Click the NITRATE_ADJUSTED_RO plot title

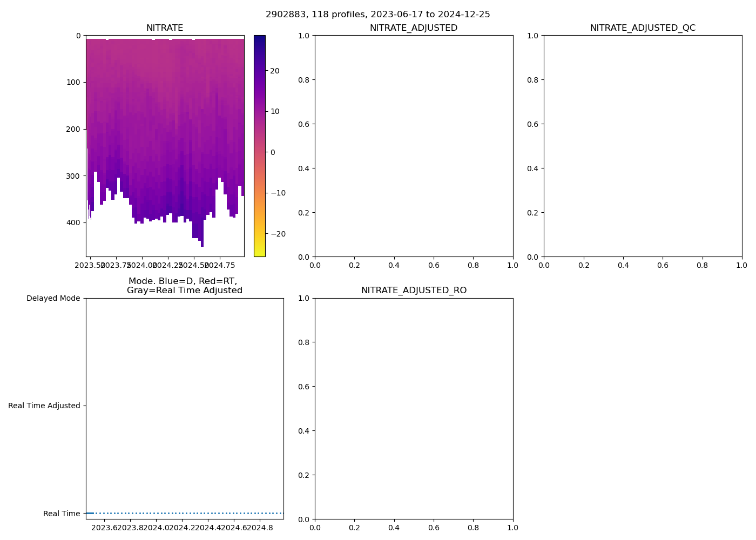click(414, 291)
